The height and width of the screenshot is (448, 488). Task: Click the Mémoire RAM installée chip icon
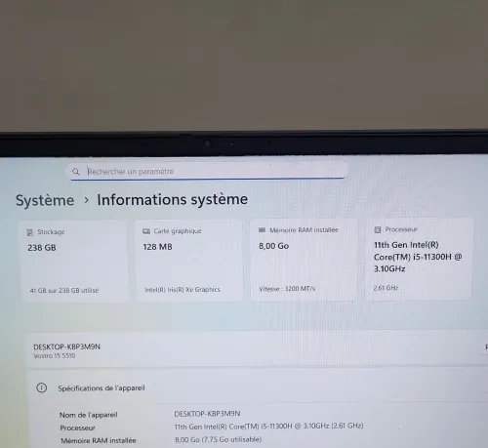pos(262,230)
